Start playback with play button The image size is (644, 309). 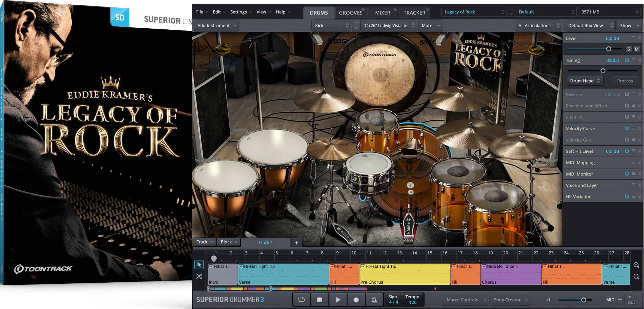coord(338,300)
